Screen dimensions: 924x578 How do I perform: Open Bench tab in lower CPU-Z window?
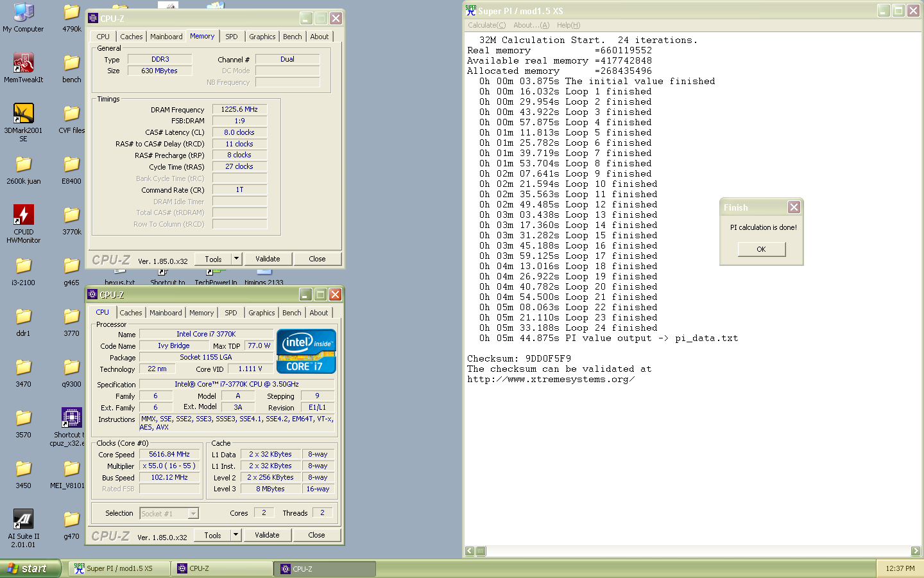[x=292, y=313]
